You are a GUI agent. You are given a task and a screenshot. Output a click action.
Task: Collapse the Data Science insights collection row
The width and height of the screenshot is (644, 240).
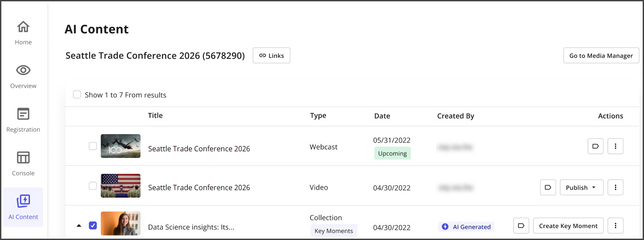tap(79, 225)
